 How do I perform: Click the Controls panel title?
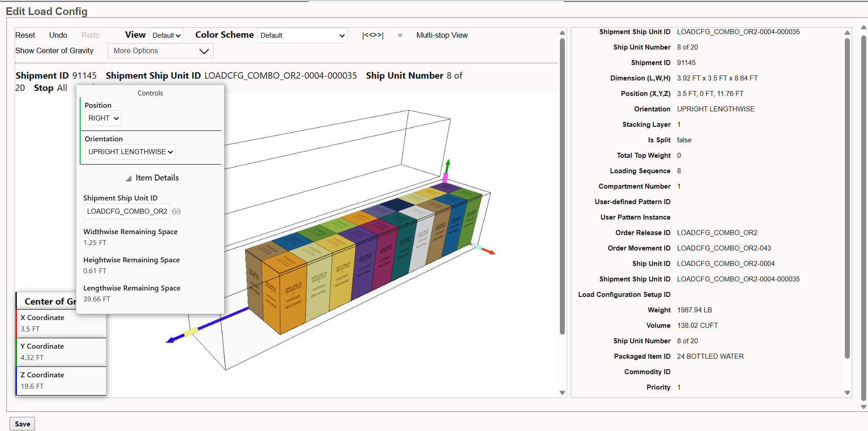point(150,93)
